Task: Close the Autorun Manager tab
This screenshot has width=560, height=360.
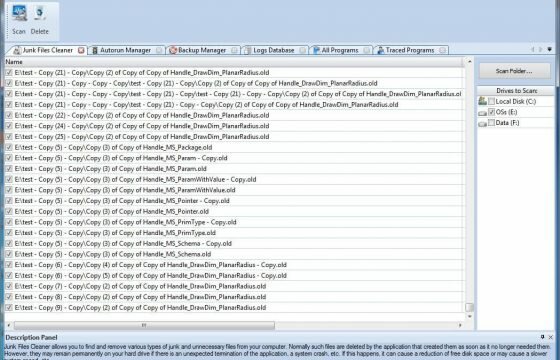Action: click(x=159, y=50)
